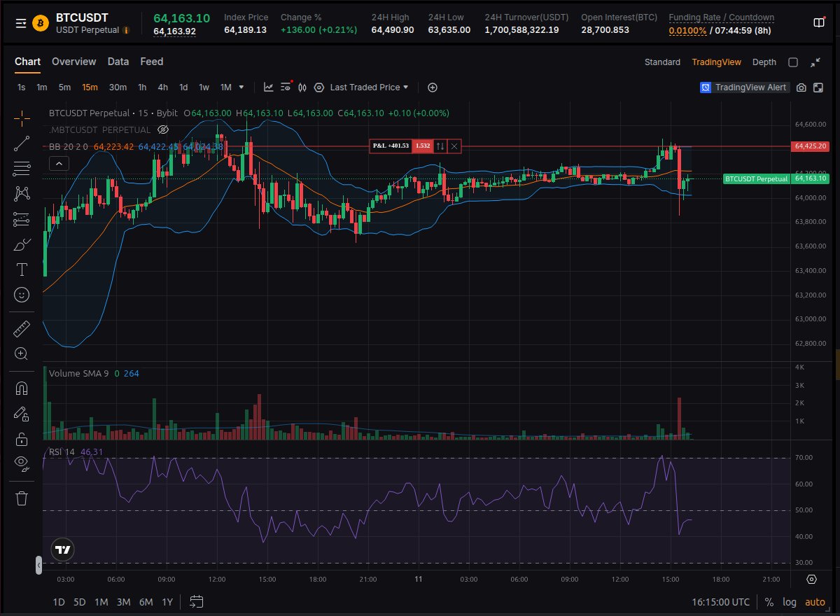Image resolution: width=840 pixels, height=616 pixels.
Task: Click the red 64,425.20 price line label
Action: (810, 146)
